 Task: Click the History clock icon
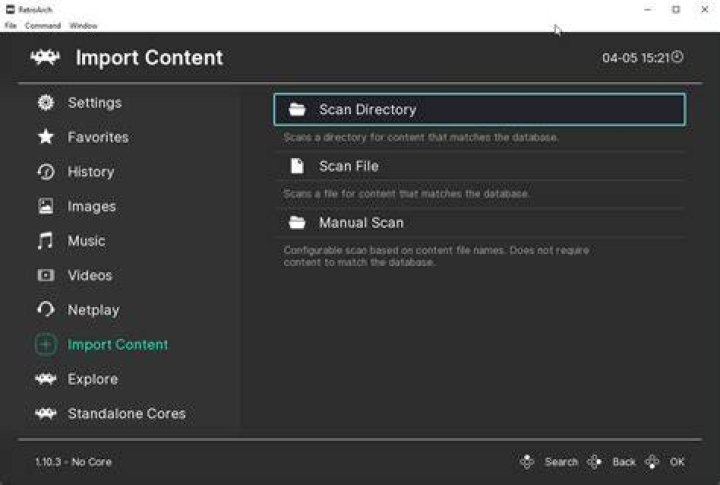tap(45, 172)
